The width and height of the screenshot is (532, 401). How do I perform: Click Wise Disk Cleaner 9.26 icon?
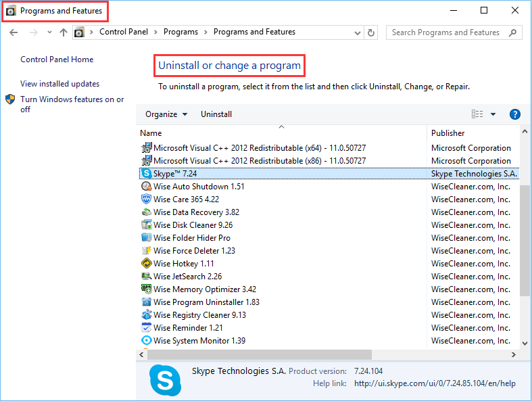pyautogui.click(x=146, y=225)
